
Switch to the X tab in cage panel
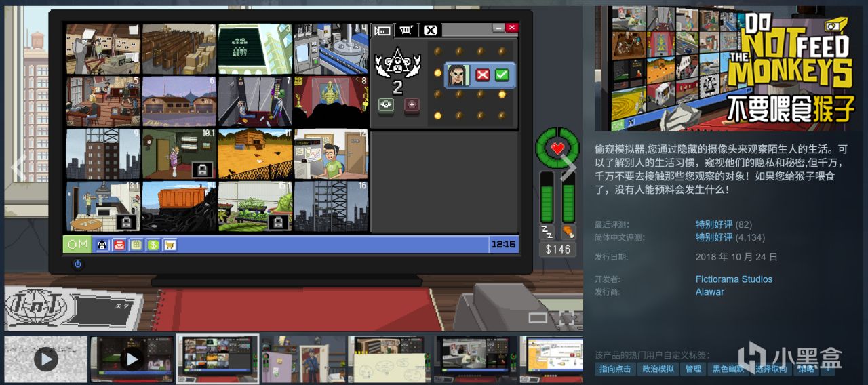click(x=431, y=30)
